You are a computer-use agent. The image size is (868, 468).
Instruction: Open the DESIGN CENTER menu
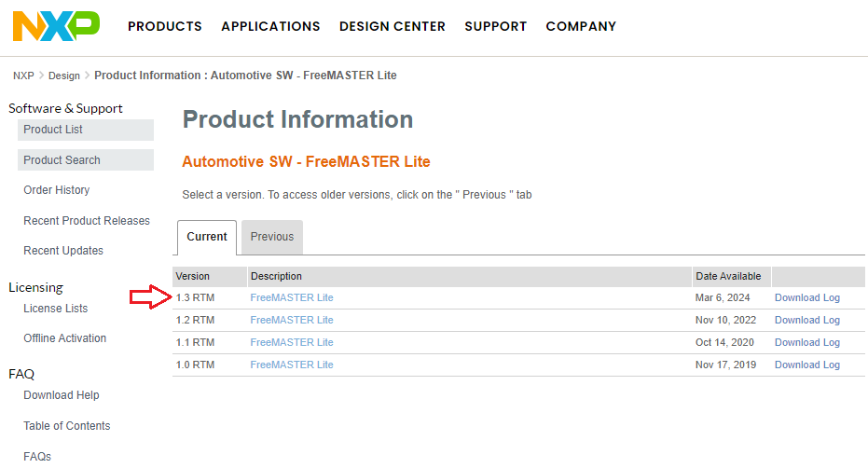393,26
